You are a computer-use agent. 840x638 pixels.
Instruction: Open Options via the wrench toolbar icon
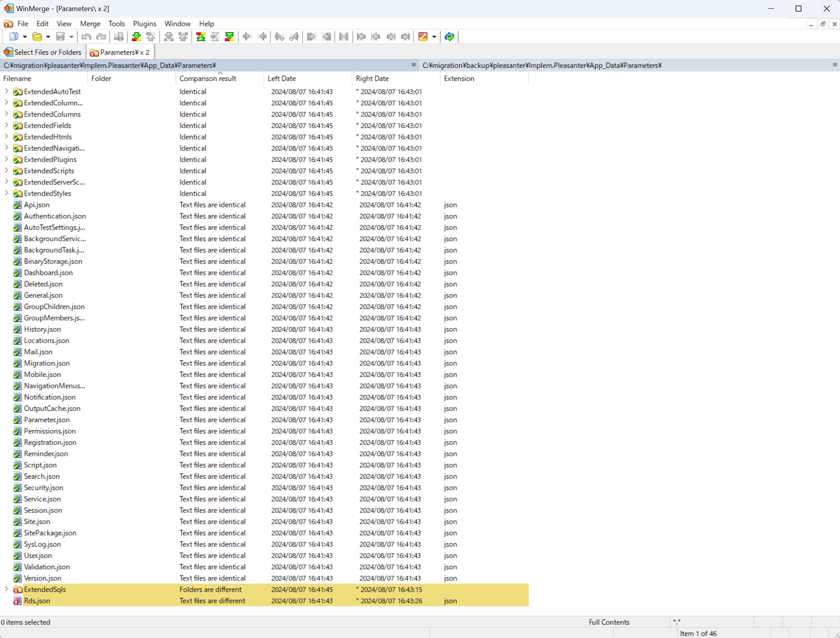423,37
